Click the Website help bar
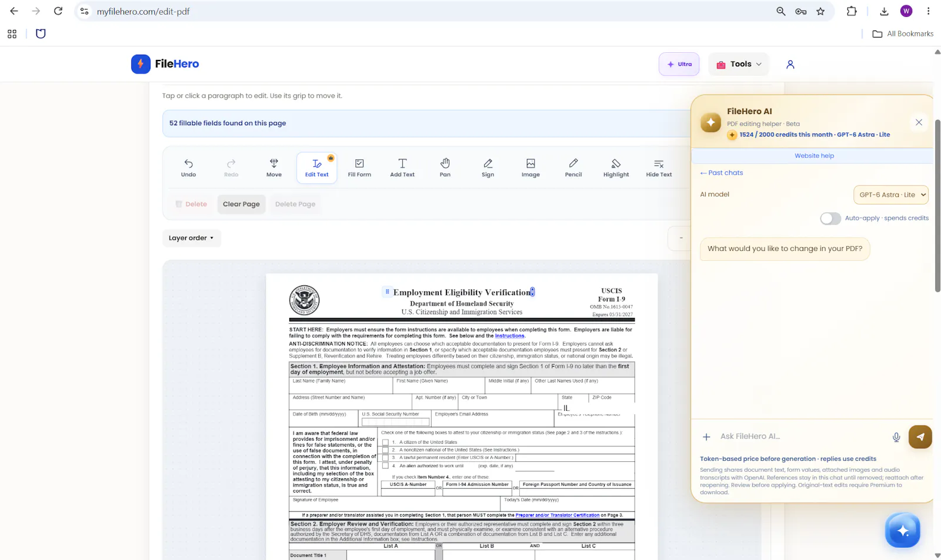 click(814, 156)
